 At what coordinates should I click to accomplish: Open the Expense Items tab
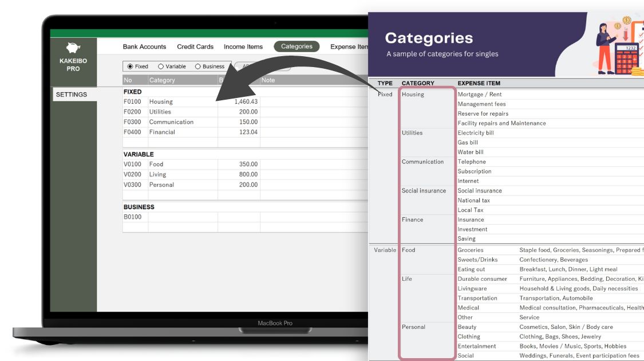349,47
